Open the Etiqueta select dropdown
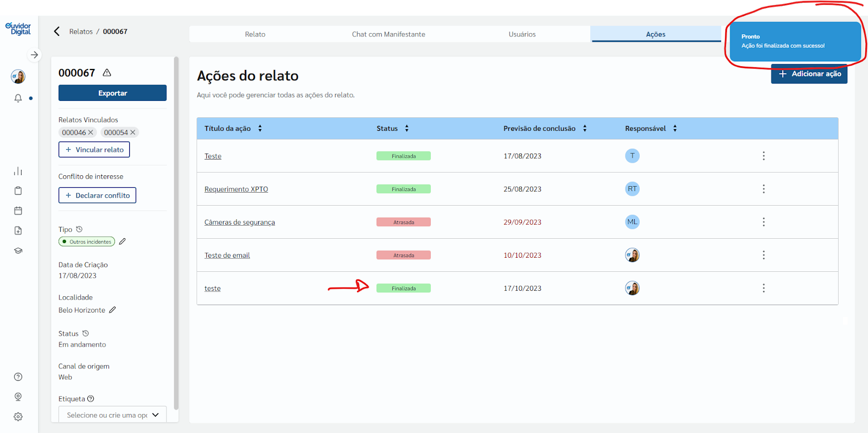868x433 pixels. pos(112,415)
